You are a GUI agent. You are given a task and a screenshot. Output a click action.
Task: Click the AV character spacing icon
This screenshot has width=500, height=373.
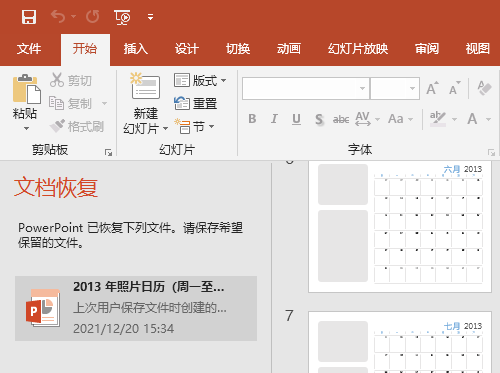coord(363,119)
